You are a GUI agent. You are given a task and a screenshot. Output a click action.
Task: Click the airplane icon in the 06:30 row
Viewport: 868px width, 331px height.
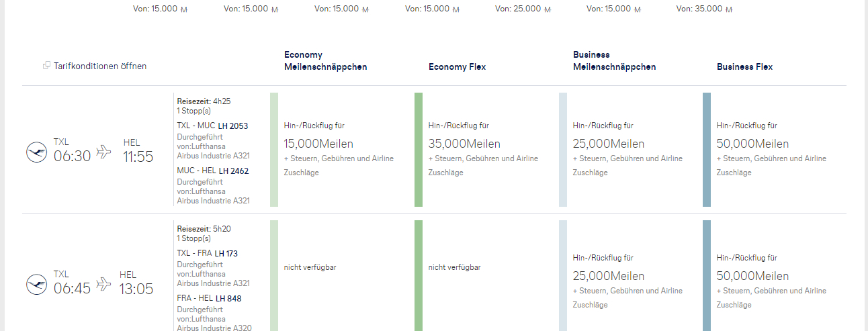[x=103, y=152]
